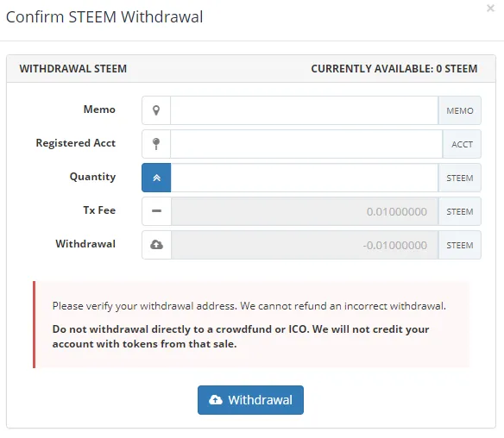
Task: Click the minus icon beside Tx Fee
Action: pyautogui.click(x=156, y=211)
